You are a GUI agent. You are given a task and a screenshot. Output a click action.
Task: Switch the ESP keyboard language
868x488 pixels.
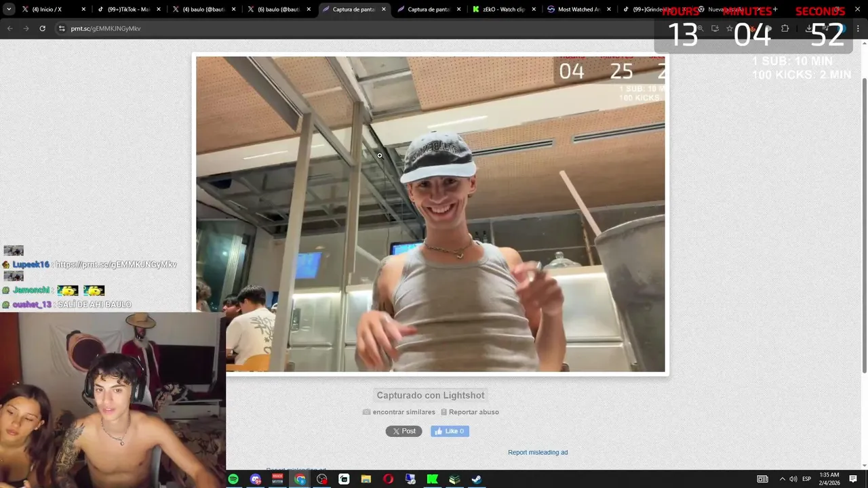tap(807, 479)
